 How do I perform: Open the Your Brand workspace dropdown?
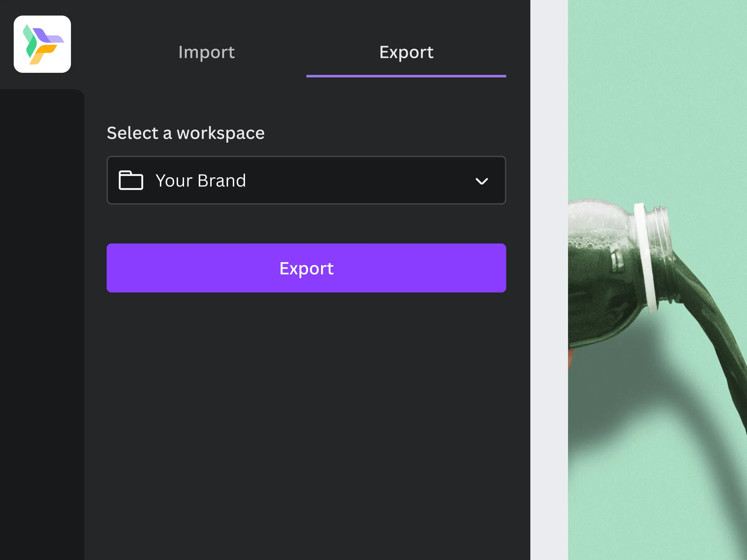(x=306, y=180)
